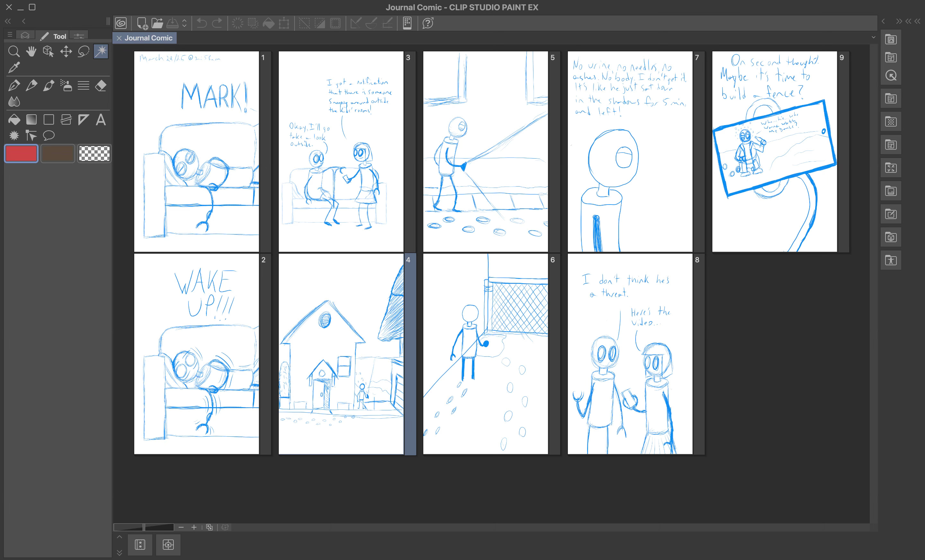Open the Clip Studio support help icon

pyautogui.click(x=428, y=23)
